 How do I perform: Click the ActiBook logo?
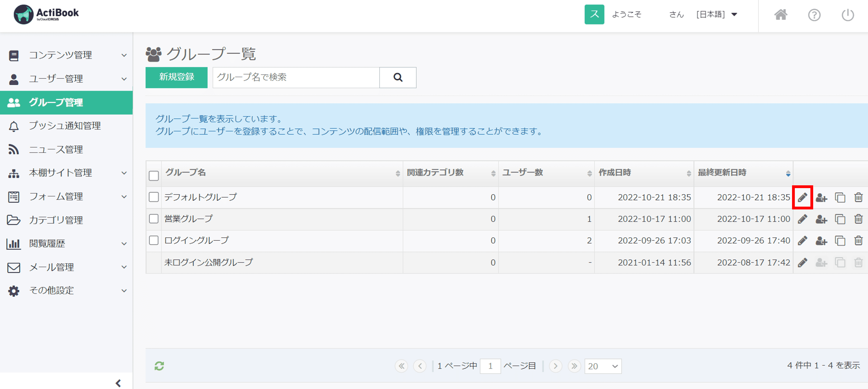(46, 14)
